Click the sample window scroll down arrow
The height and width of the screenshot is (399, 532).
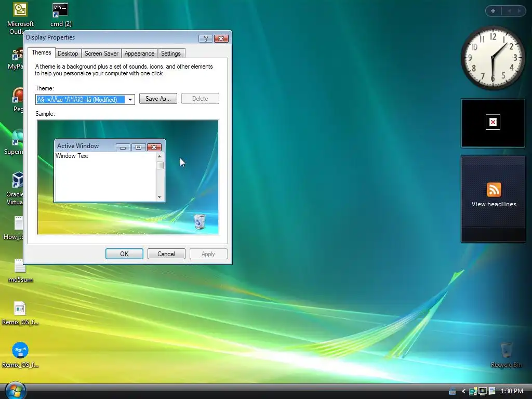pos(160,197)
